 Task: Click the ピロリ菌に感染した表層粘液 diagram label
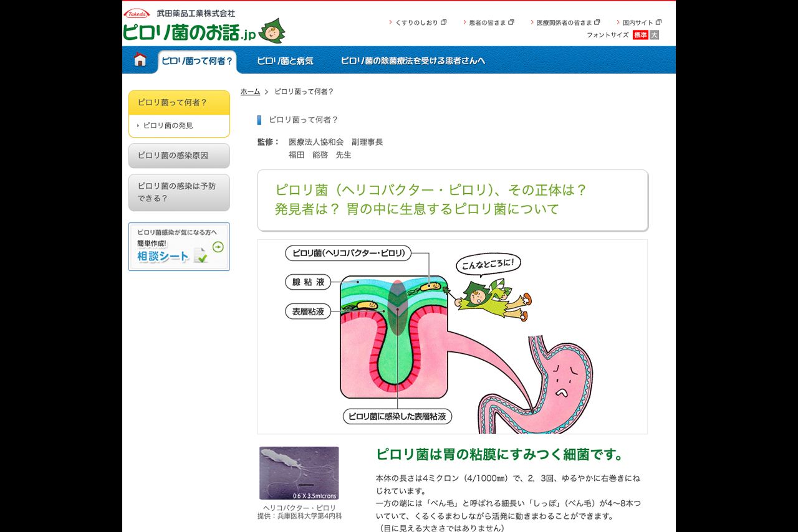397,416
